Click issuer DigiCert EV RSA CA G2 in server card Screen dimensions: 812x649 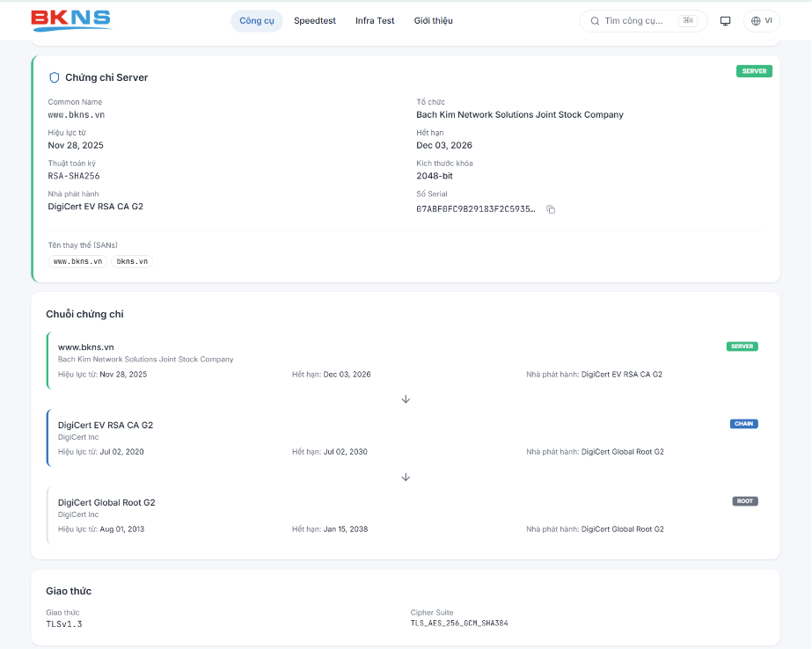[x=95, y=207]
